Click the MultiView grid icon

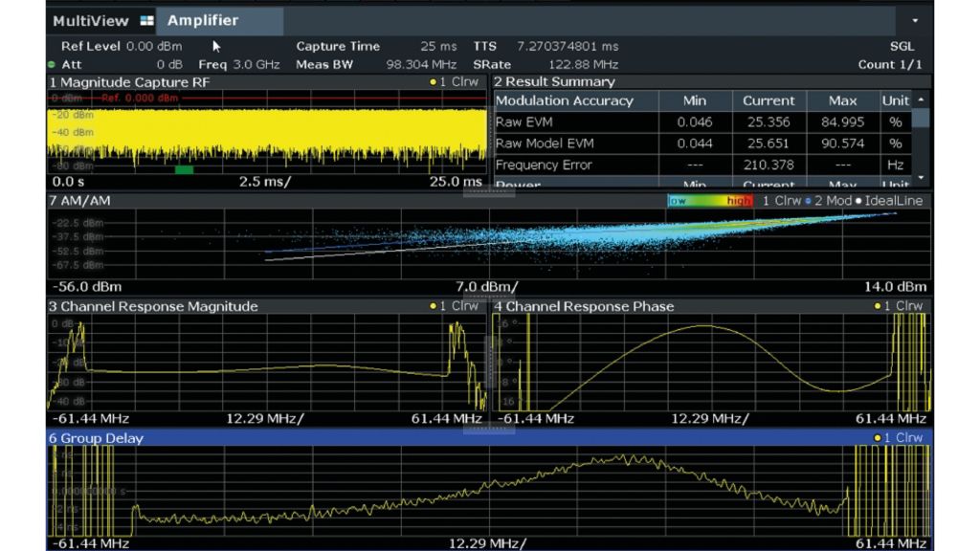point(145,21)
